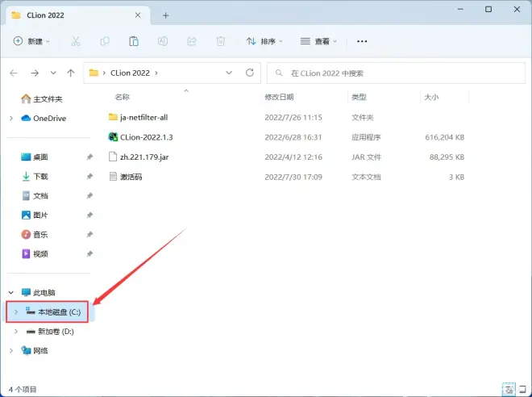Sort by the 名称 column header
This screenshot has width=532, height=397.
tap(123, 97)
